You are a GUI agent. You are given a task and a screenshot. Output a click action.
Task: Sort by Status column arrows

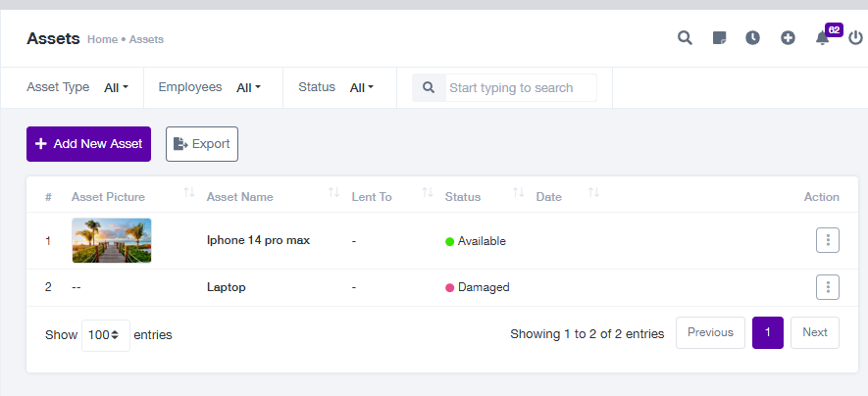(x=518, y=192)
